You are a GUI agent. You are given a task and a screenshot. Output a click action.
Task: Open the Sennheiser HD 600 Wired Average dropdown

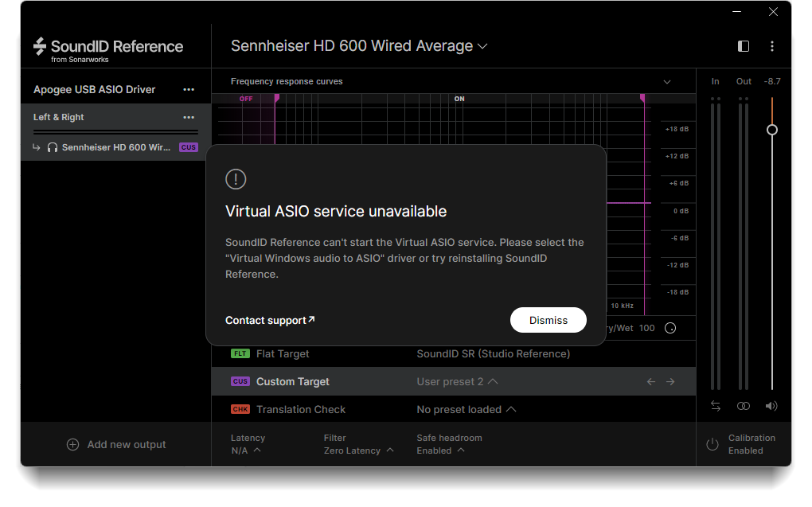[x=359, y=46]
